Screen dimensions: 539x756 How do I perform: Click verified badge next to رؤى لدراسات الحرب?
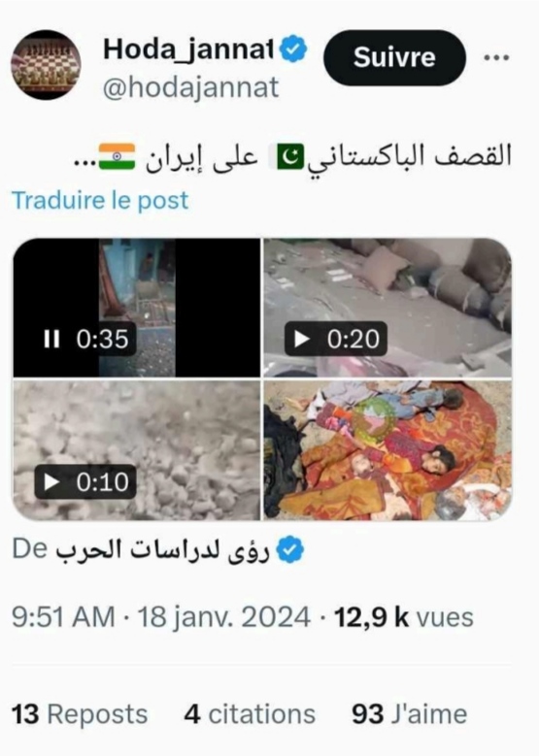click(x=290, y=550)
